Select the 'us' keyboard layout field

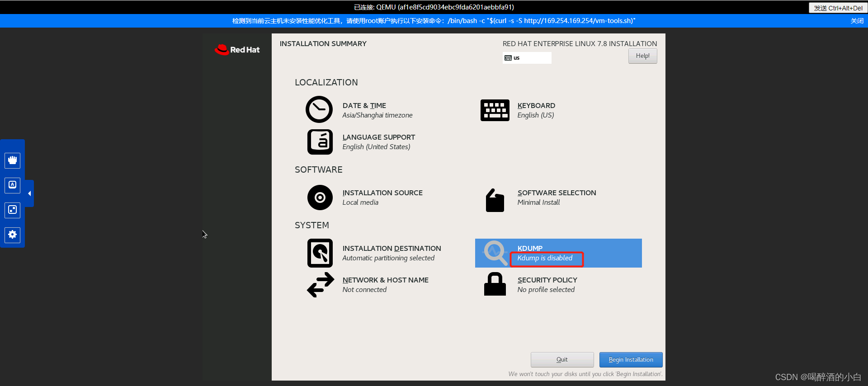(527, 58)
